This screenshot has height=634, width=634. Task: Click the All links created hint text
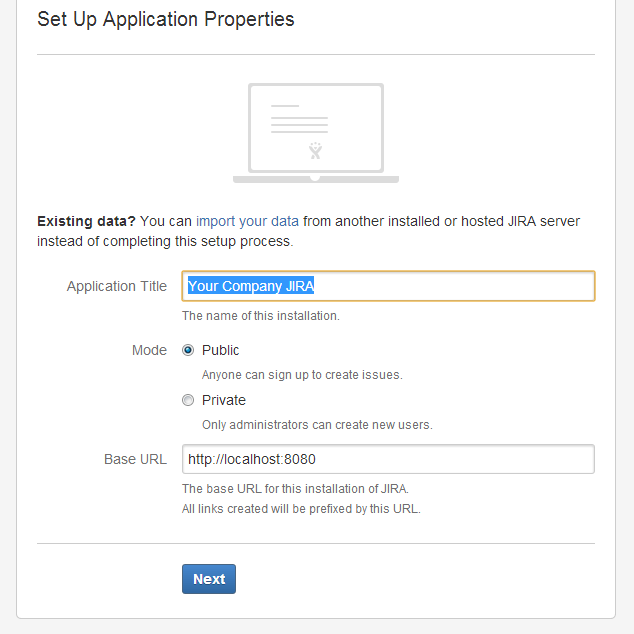coord(301,508)
